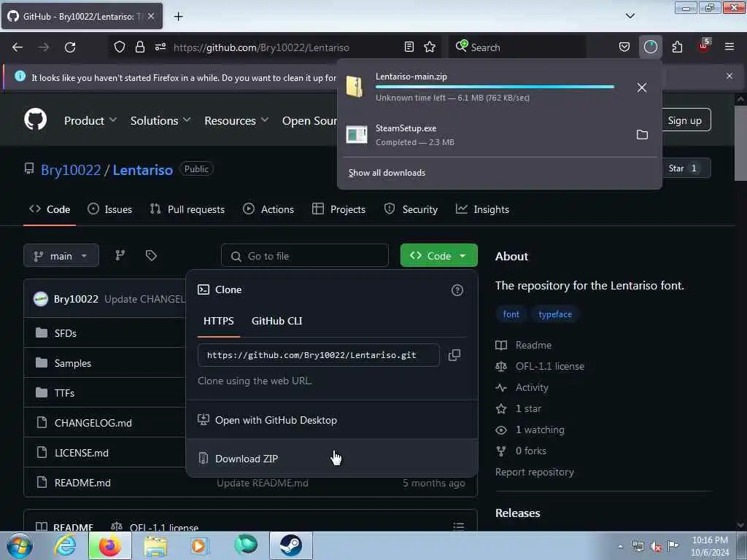Viewport: 747px width, 560px height.
Task: Dismiss the Firefox refresh notification bar
Action: click(x=729, y=76)
